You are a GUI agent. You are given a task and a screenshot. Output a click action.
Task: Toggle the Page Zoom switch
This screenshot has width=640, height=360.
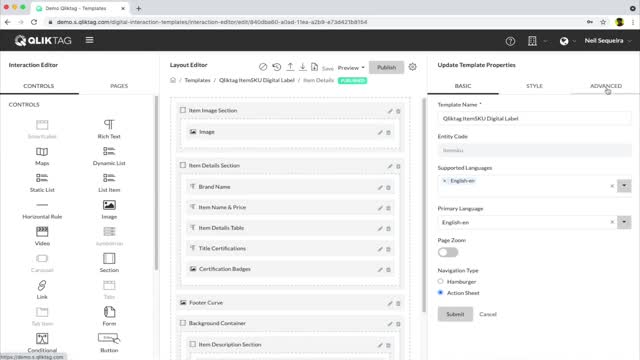(x=448, y=252)
